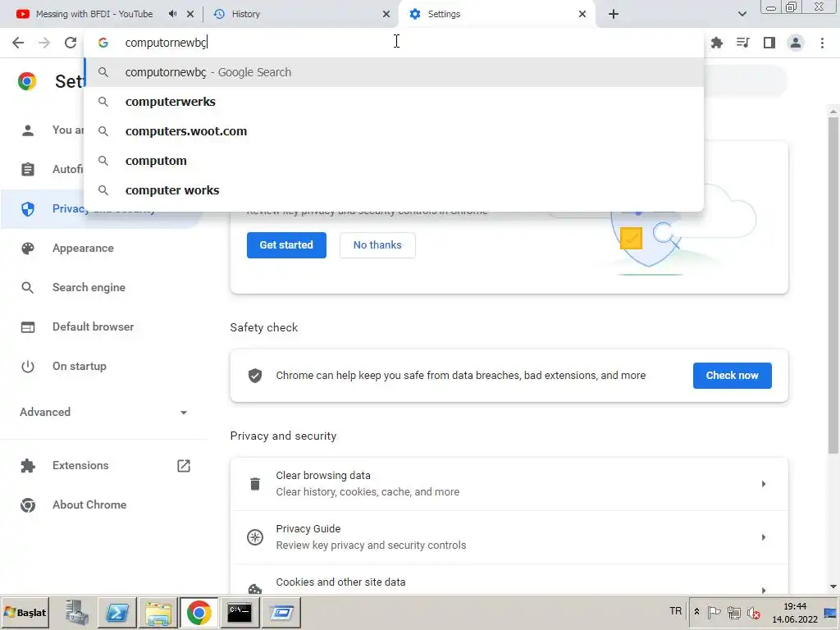Click the Clear browsing data trash icon
This screenshot has height=630, width=840.
[x=255, y=484]
